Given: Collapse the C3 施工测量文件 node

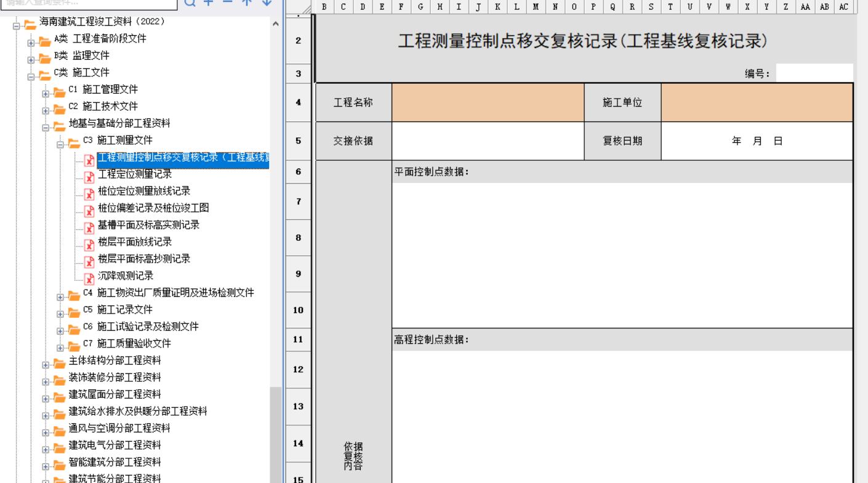Looking at the screenshot, I should coord(60,145).
